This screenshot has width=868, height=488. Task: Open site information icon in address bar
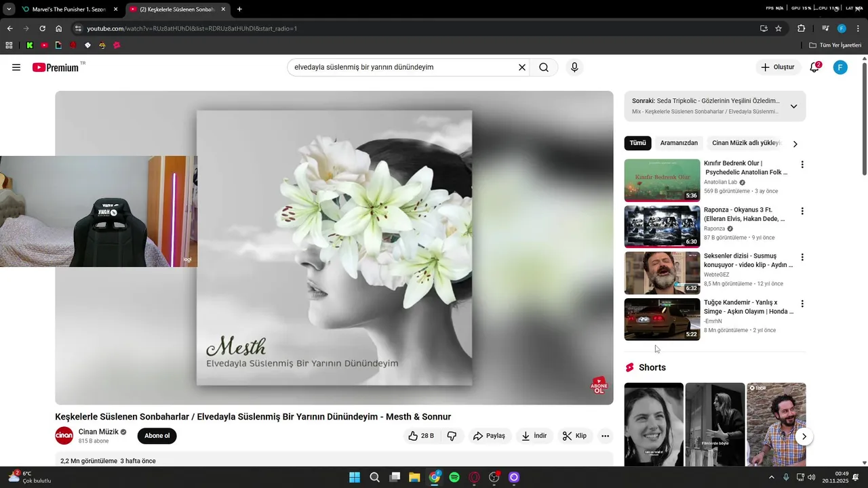(78, 28)
